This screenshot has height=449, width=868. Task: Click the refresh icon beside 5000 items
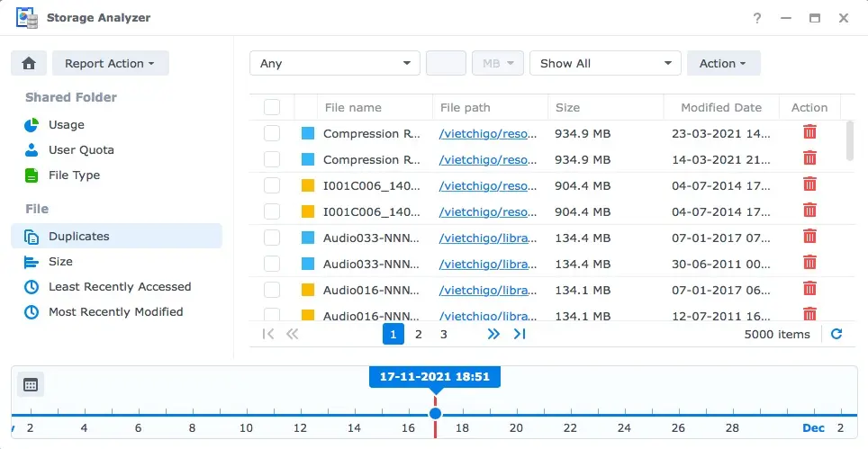[836, 334]
